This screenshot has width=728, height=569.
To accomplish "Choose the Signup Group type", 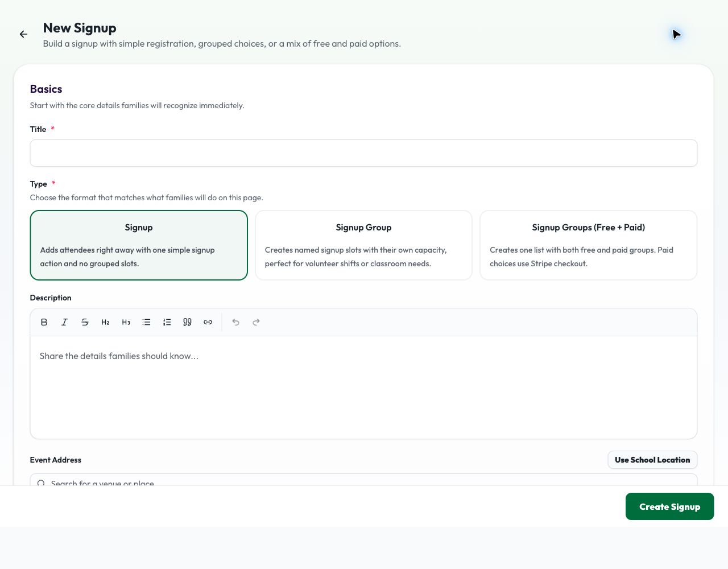I will (363, 245).
